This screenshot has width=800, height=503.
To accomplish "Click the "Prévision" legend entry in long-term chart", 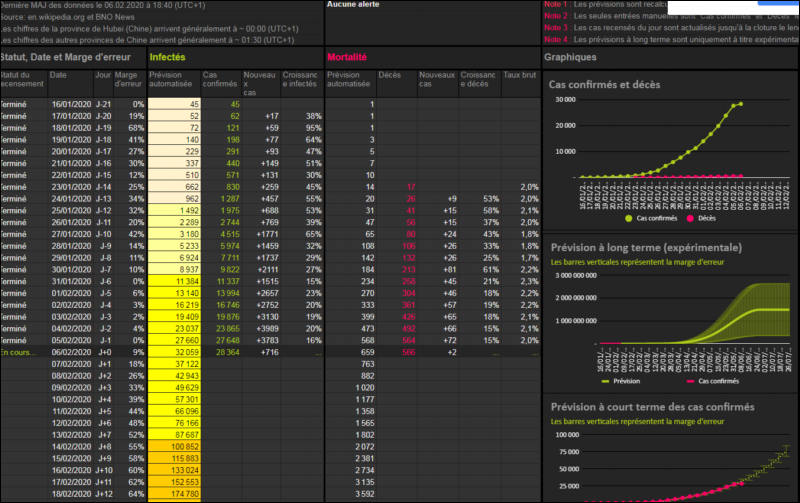I will [x=621, y=381].
